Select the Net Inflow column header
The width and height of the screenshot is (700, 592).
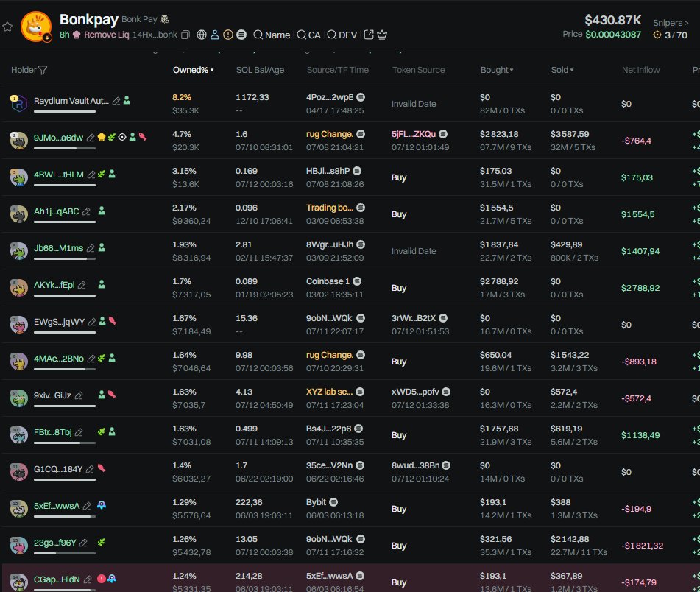[640, 70]
